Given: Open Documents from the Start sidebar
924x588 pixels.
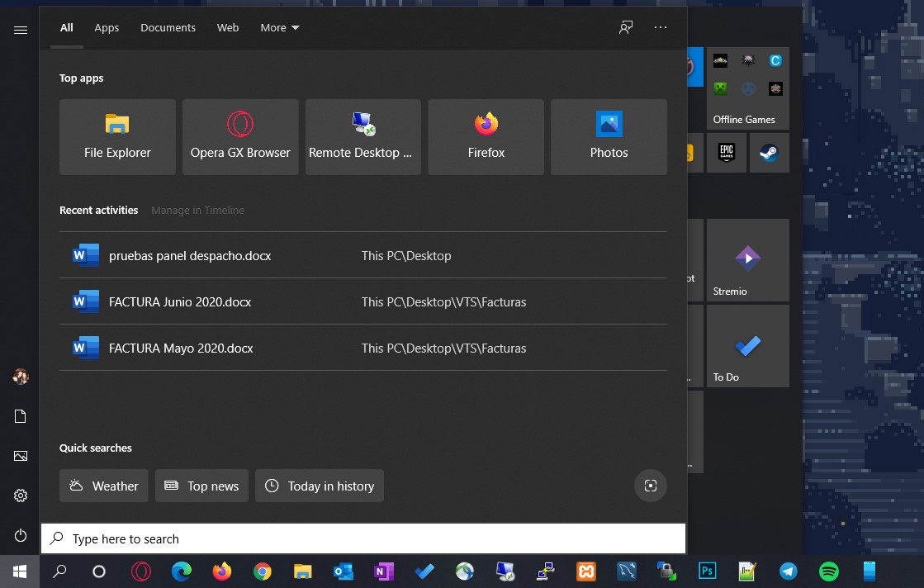Looking at the screenshot, I should (20, 416).
